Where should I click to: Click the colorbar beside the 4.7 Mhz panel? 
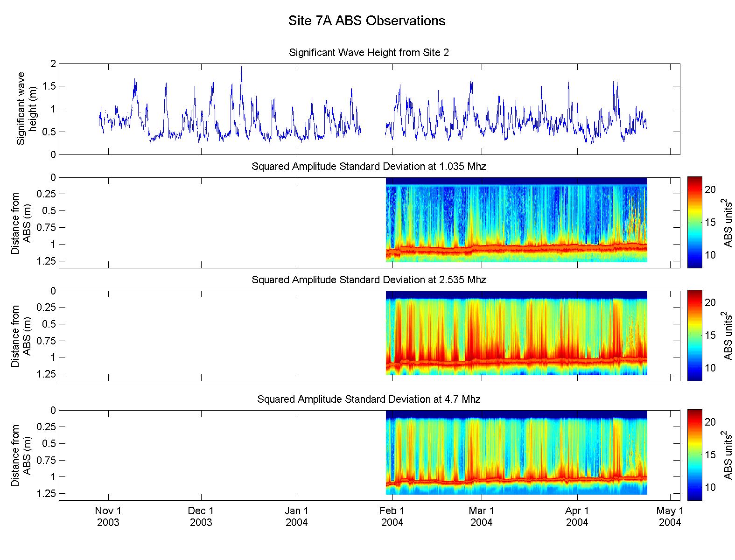point(694,455)
